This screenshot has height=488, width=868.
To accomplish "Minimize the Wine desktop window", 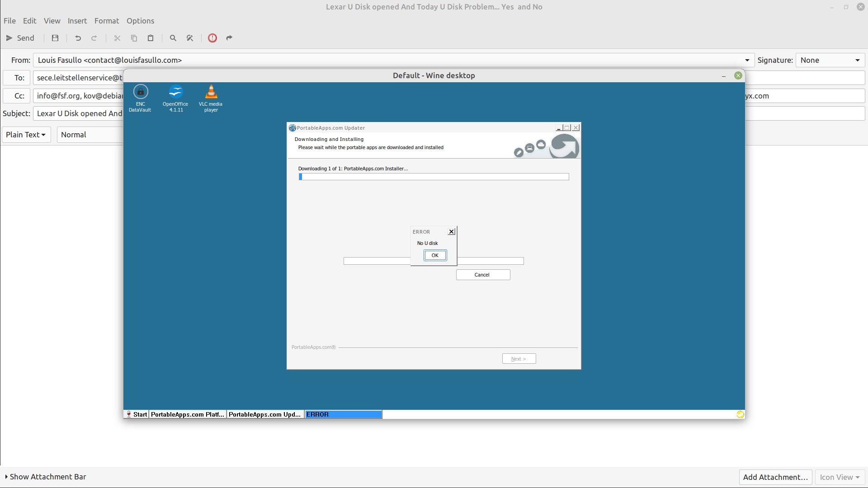I will (724, 75).
